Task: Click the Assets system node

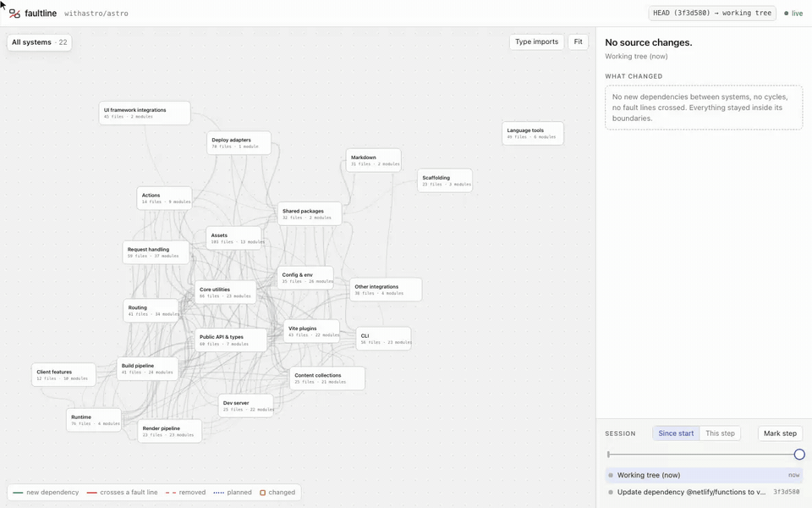Action: (233, 238)
